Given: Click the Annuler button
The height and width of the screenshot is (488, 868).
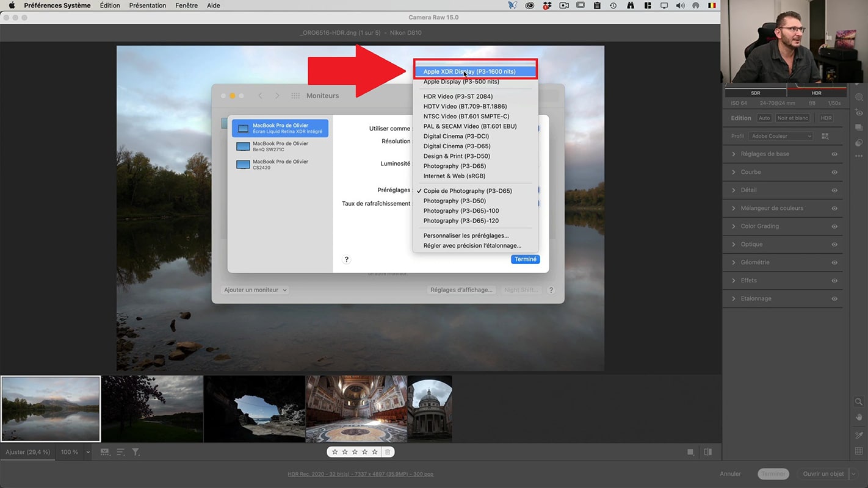Looking at the screenshot, I should 730,473.
